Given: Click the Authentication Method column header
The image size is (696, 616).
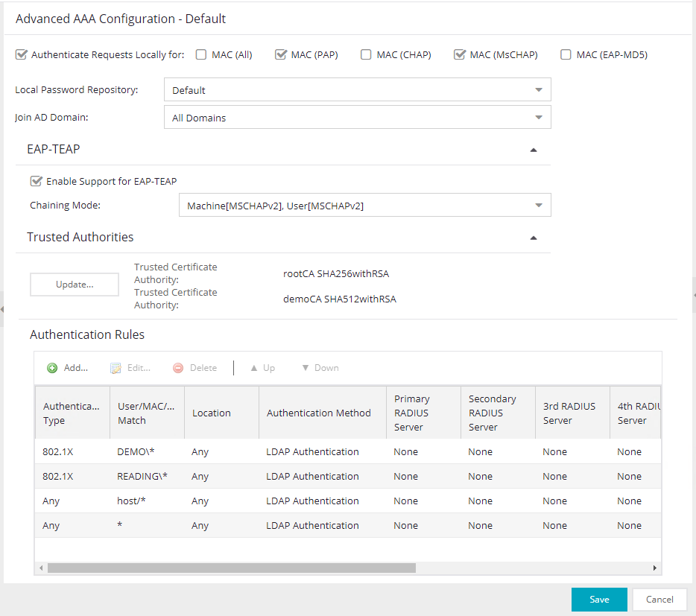Looking at the screenshot, I should (x=318, y=413).
